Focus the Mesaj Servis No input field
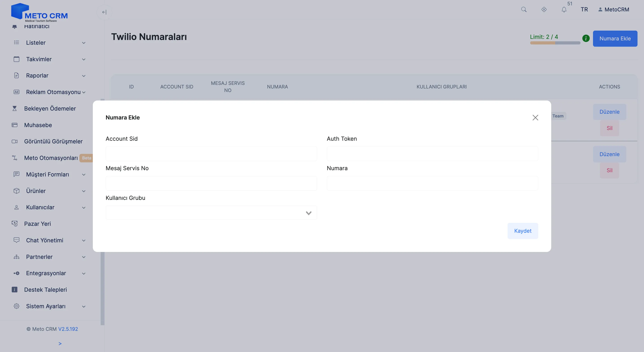The width and height of the screenshot is (644, 352). coord(211,183)
